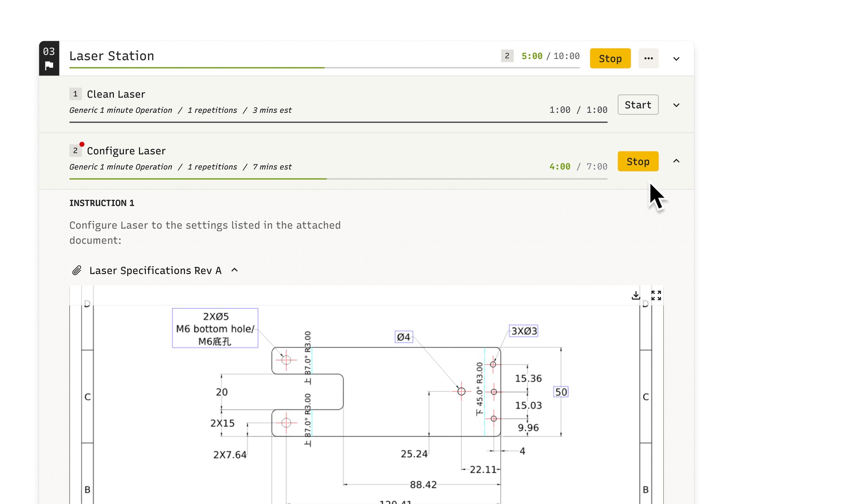Open the three-dot more options menu
The height and width of the screenshot is (504, 851).
pos(648,59)
